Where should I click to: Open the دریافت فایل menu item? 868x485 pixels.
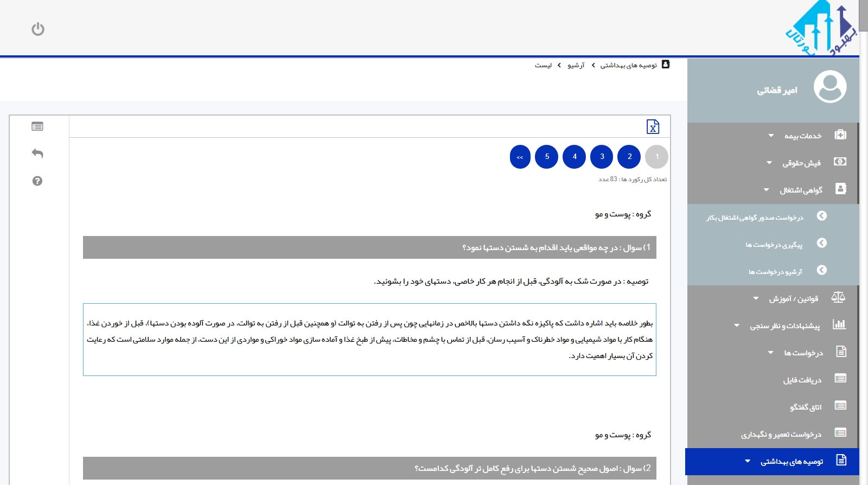point(802,380)
